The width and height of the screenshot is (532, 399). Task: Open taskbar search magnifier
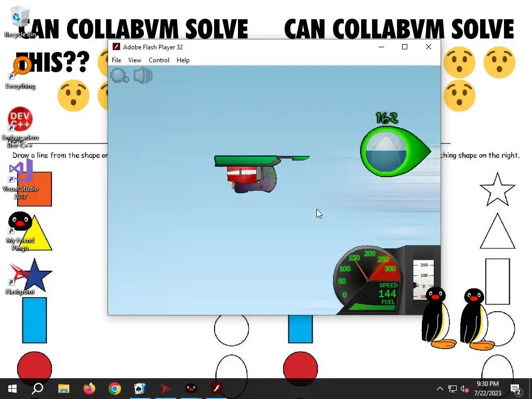pyautogui.click(x=37, y=389)
